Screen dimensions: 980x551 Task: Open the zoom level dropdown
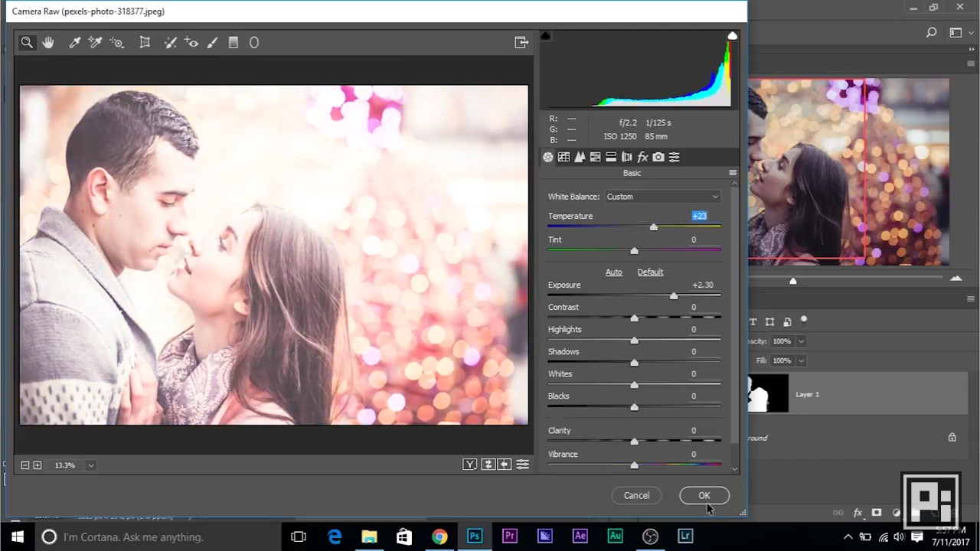pos(90,465)
